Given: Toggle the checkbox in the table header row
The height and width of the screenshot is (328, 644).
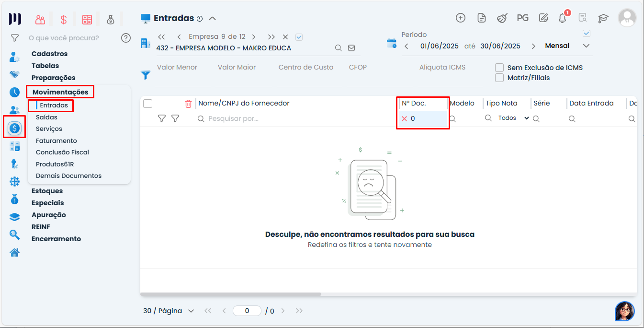Looking at the screenshot, I should (148, 103).
